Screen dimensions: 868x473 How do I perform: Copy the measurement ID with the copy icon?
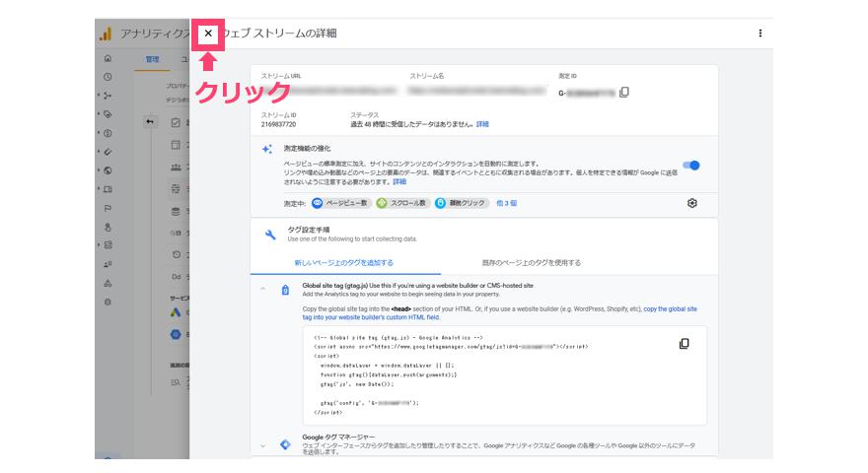tap(624, 92)
